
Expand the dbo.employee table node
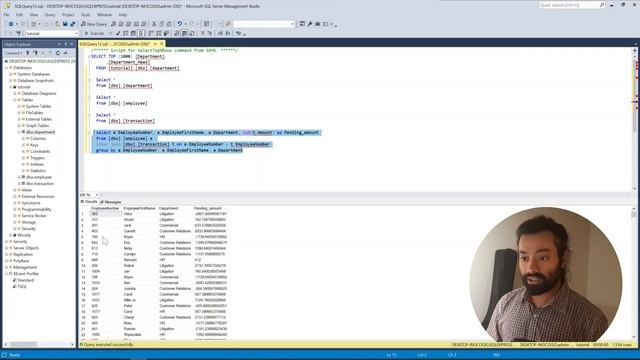click(19, 177)
